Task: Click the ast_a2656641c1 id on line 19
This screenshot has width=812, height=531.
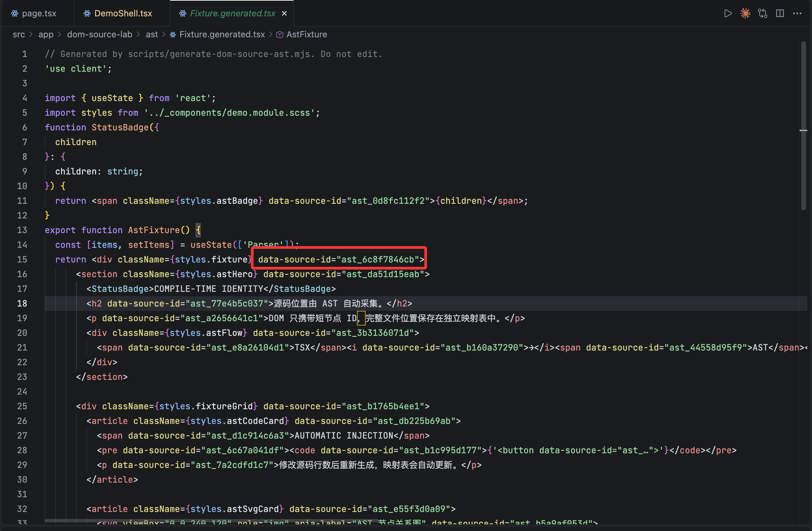Action: coord(222,318)
